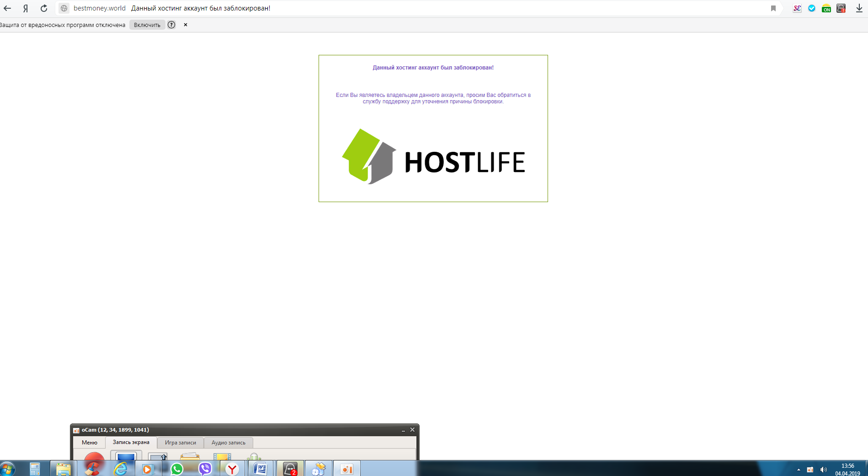The height and width of the screenshot is (476, 868).
Task: Minimize the oCam window
Action: tap(403, 430)
